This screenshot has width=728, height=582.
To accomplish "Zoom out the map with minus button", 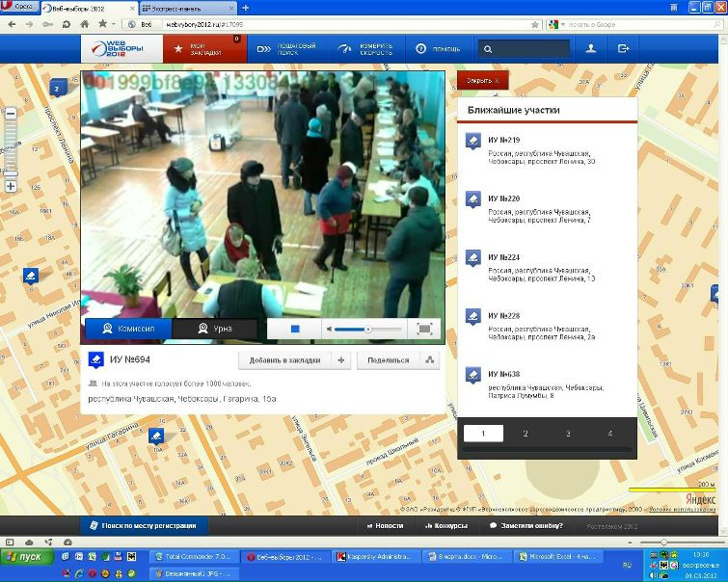I will [x=11, y=114].
